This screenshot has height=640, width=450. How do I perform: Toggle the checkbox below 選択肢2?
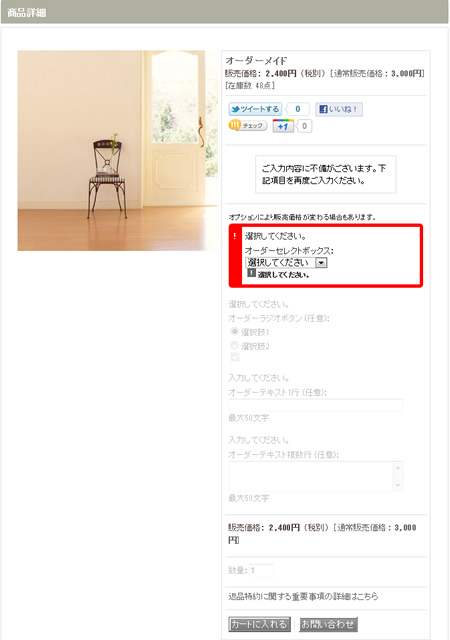click(x=235, y=357)
